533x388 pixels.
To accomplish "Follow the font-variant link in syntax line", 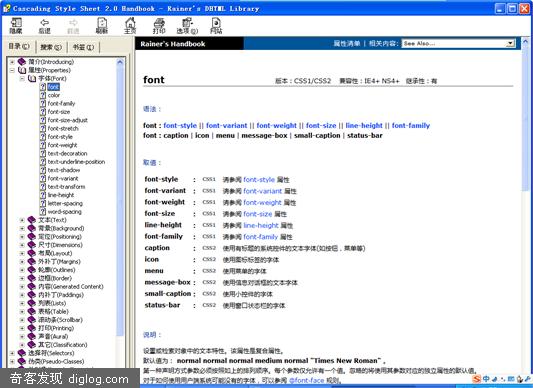I will [227, 125].
